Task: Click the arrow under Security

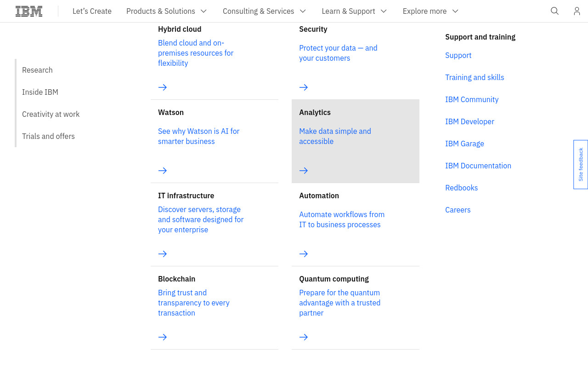Action: pyautogui.click(x=304, y=87)
